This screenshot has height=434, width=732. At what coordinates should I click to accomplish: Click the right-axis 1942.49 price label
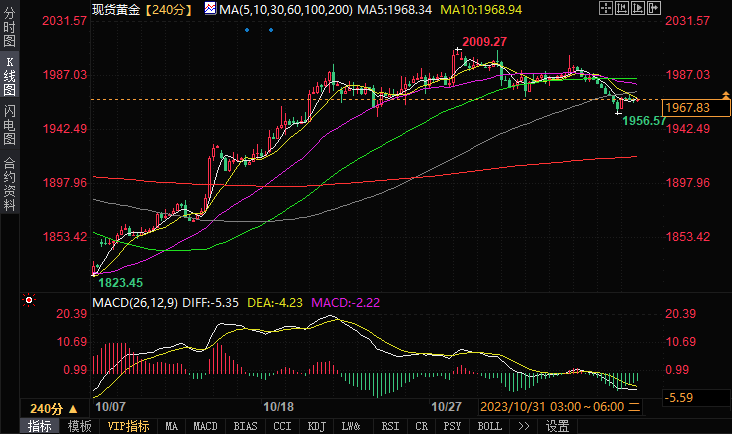[x=688, y=129]
